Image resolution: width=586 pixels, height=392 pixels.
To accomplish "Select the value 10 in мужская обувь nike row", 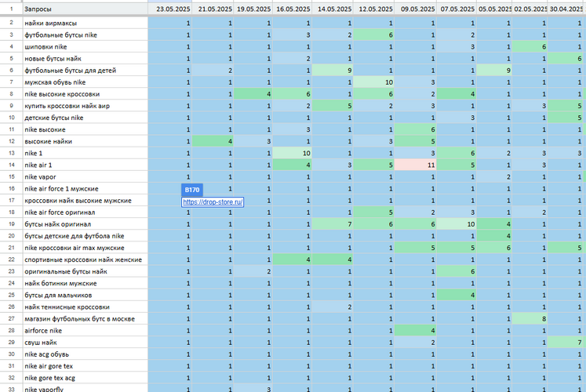I will point(376,82).
